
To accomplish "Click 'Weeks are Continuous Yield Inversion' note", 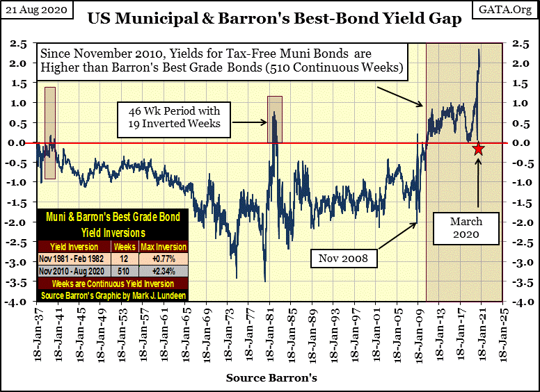I will pyautogui.click(x=113, y=284).
